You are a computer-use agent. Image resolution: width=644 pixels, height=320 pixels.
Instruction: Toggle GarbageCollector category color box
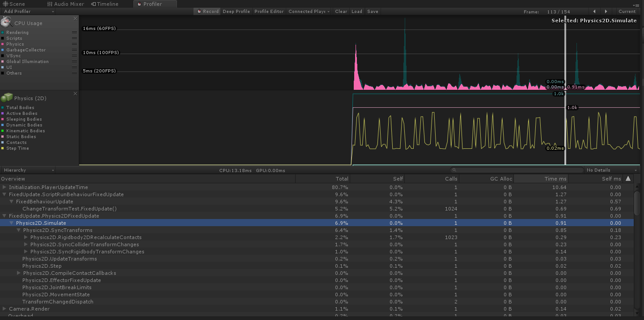(3, 50)
